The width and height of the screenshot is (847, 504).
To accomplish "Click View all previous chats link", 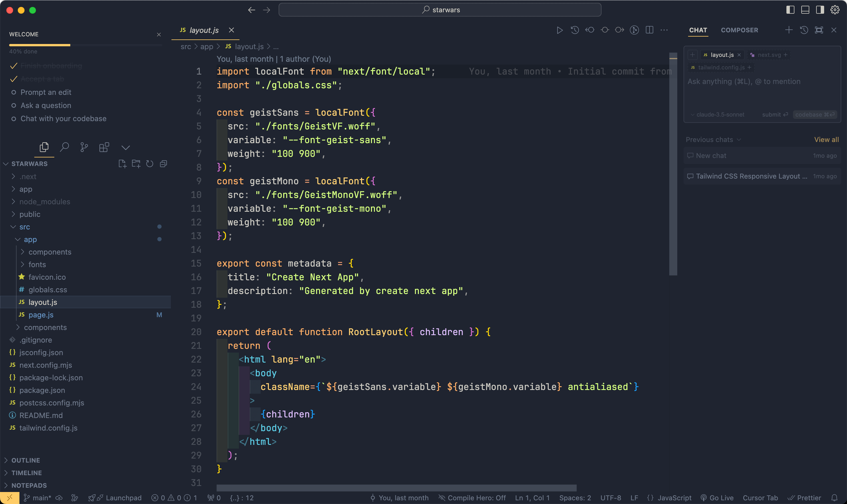I will [827, 139].
